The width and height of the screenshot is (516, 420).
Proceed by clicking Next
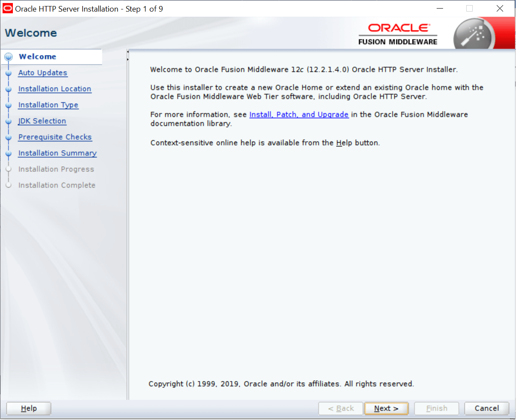(386, 408)
